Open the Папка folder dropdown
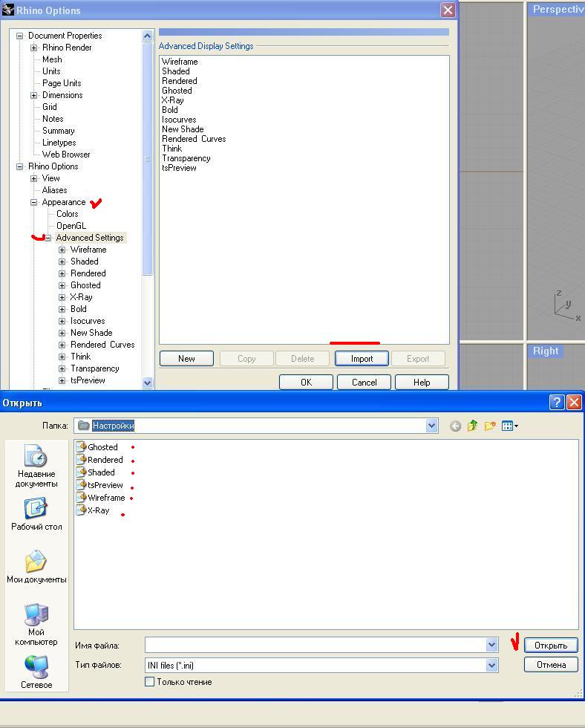Viewport: 585px width, 728px height. pyautogui.click(x=432, y=425)
